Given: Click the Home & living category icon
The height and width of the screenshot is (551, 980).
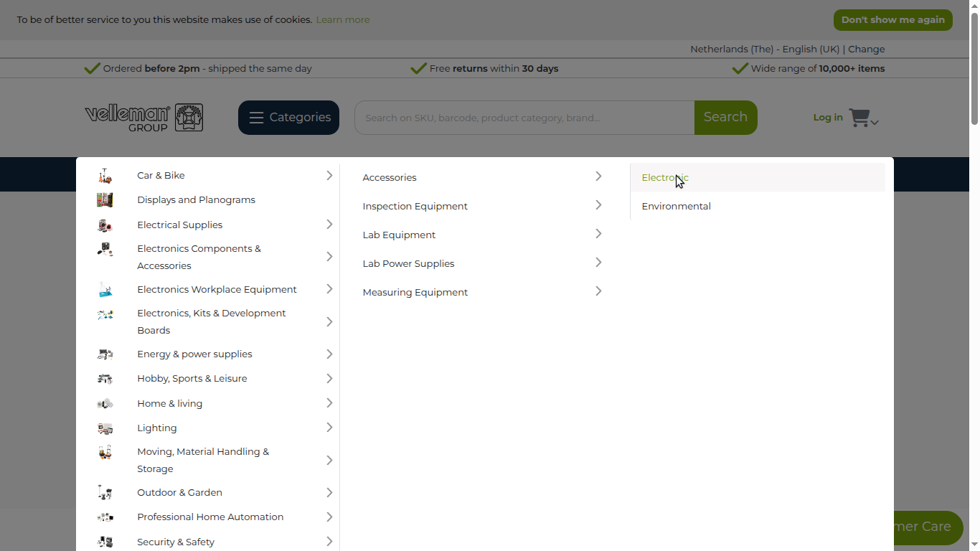Looking at the screenshot, I should pyautogui.click(x=105, y=404).
